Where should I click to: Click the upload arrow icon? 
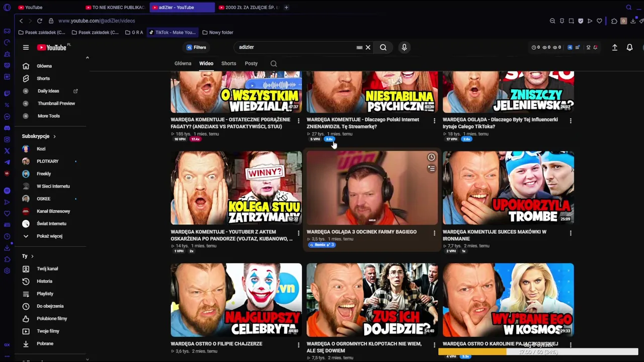tap(614, 47)
